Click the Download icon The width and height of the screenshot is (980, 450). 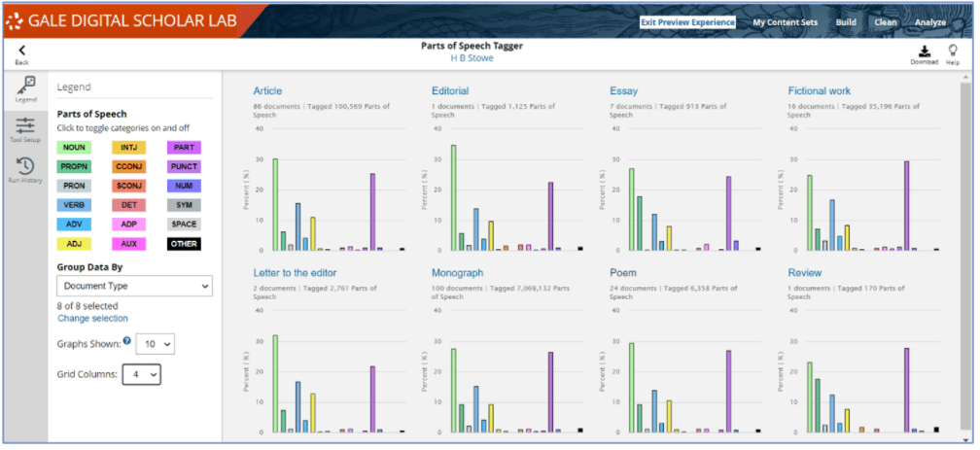coord(924,52)
